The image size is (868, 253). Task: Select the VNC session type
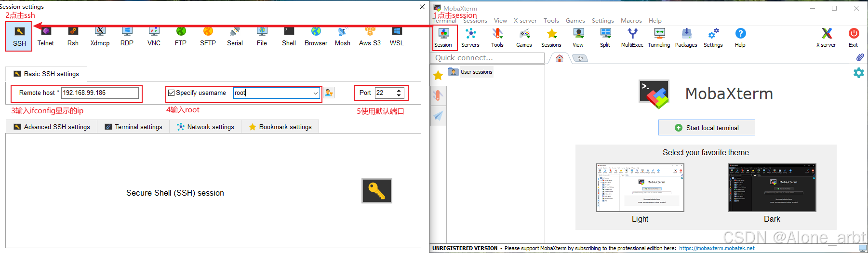coord(154,37)
